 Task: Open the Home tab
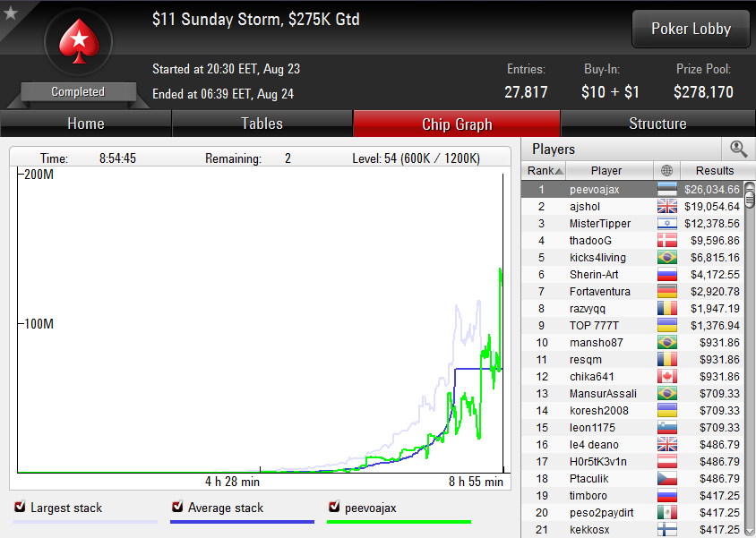point(86,124)
